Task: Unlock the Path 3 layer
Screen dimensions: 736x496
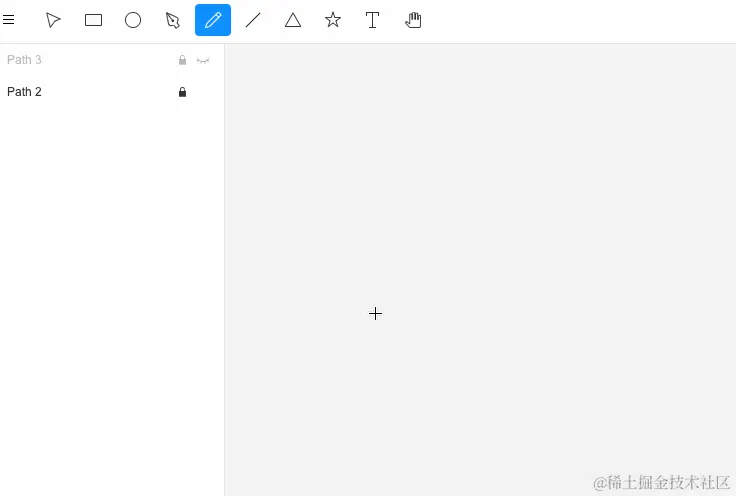Action: pyautogui.click(x=183, y=60)
